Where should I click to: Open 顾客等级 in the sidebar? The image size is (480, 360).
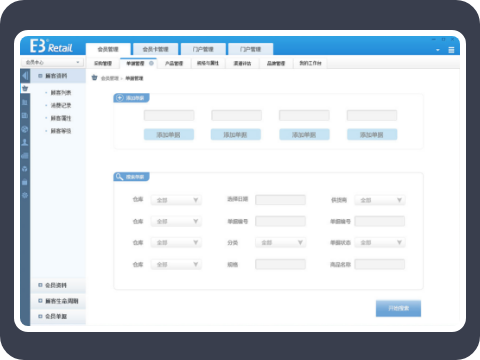point(61,131)
